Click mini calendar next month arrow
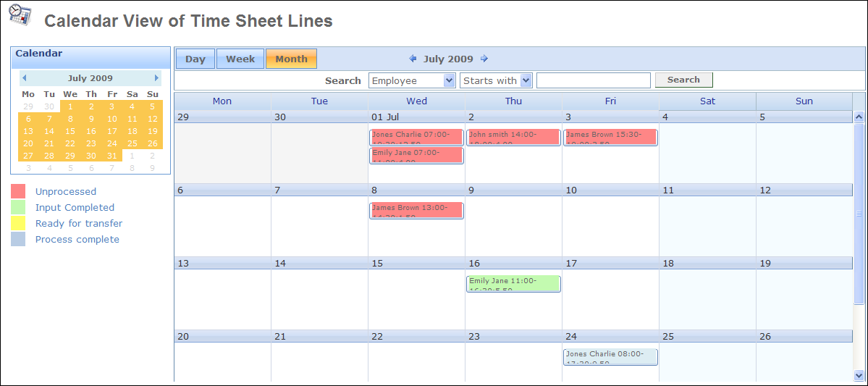 [x=156, y=78]
